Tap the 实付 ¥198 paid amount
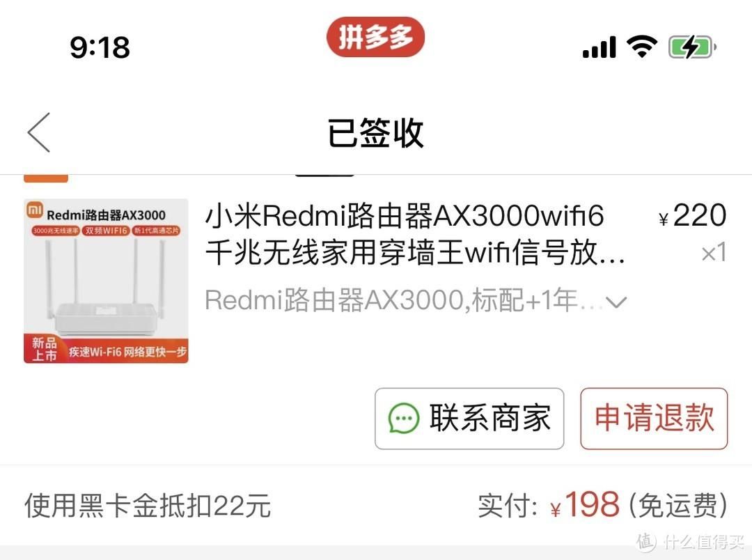This screenshot has height=560, width=752. pyautogui.click(x=602, y=505)
